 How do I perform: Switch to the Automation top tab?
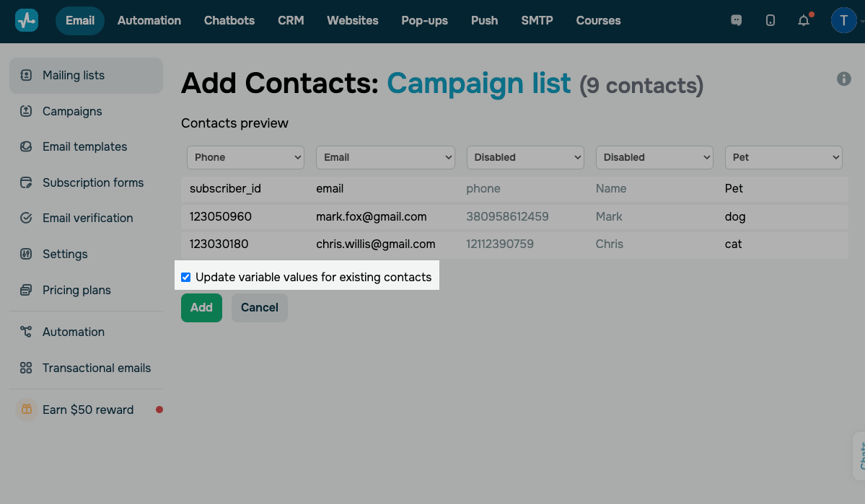[149, 20]
